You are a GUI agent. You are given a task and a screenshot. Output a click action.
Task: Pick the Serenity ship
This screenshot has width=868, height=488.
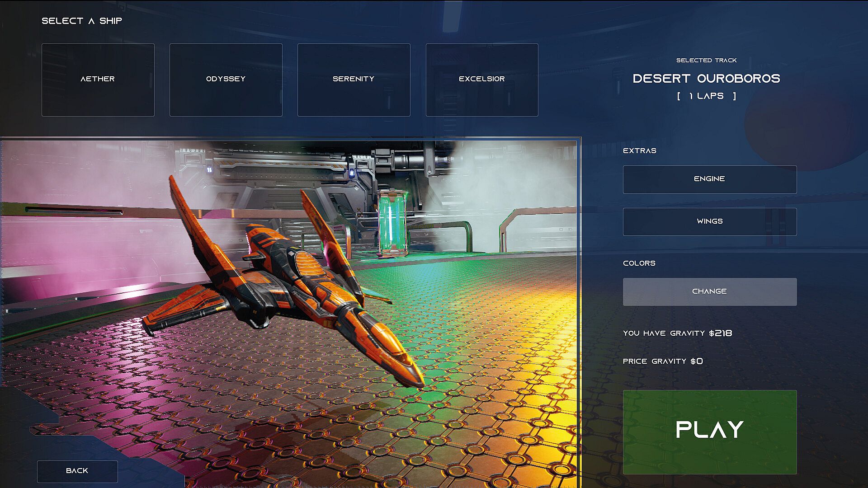point(354,80)
